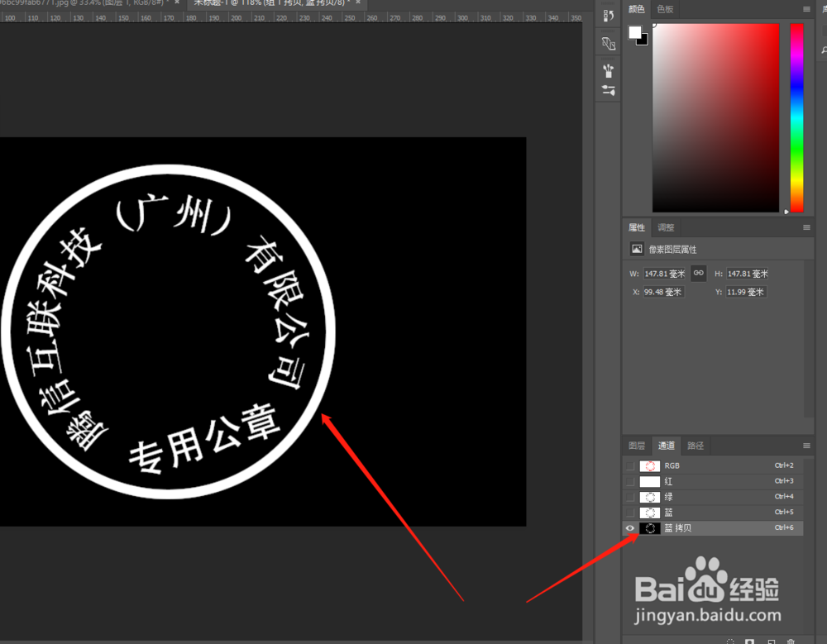Select the 绿 channel name
This screenshot has width=827, height=644.
[x=668, y=497]
